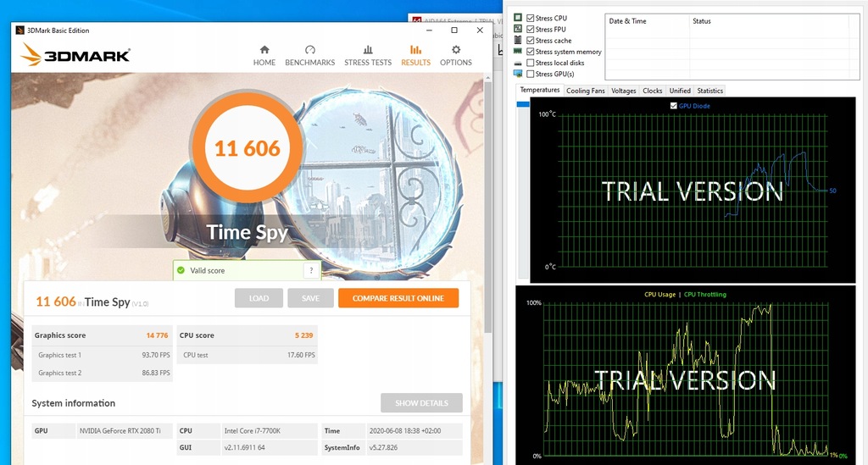Click the Time value 2020-06-08
Image resolution: width=868 pixels, height=465 pixels.
tap(404, 431)
